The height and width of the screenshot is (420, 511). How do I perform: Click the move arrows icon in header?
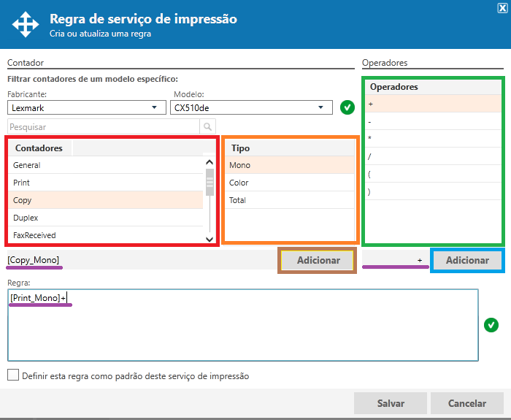[x=26, y=24]
